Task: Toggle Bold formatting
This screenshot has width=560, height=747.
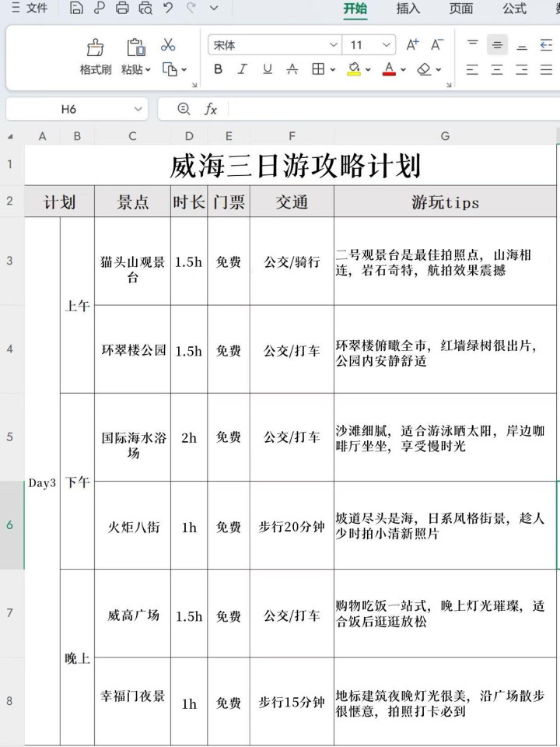Action: tap(218, 69)
